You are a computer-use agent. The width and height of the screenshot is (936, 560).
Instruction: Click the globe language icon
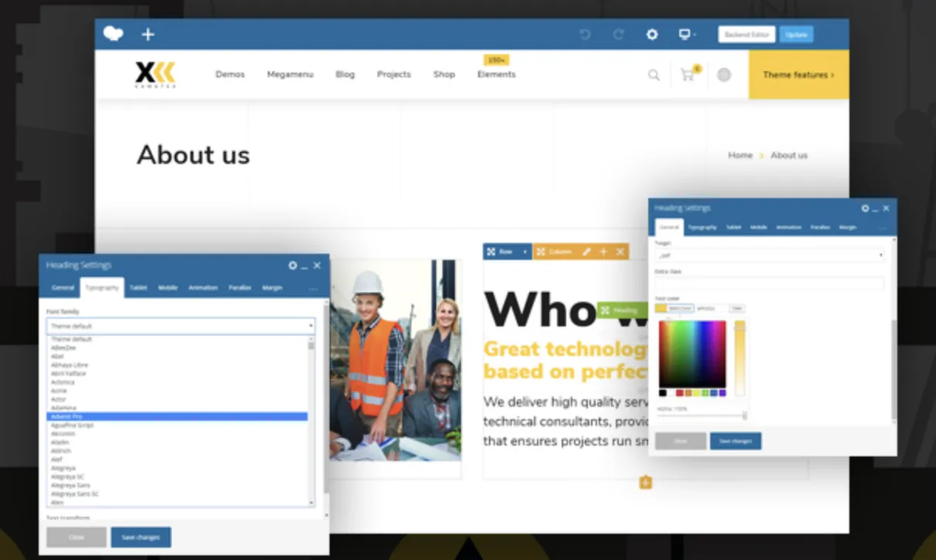point(724,75)
